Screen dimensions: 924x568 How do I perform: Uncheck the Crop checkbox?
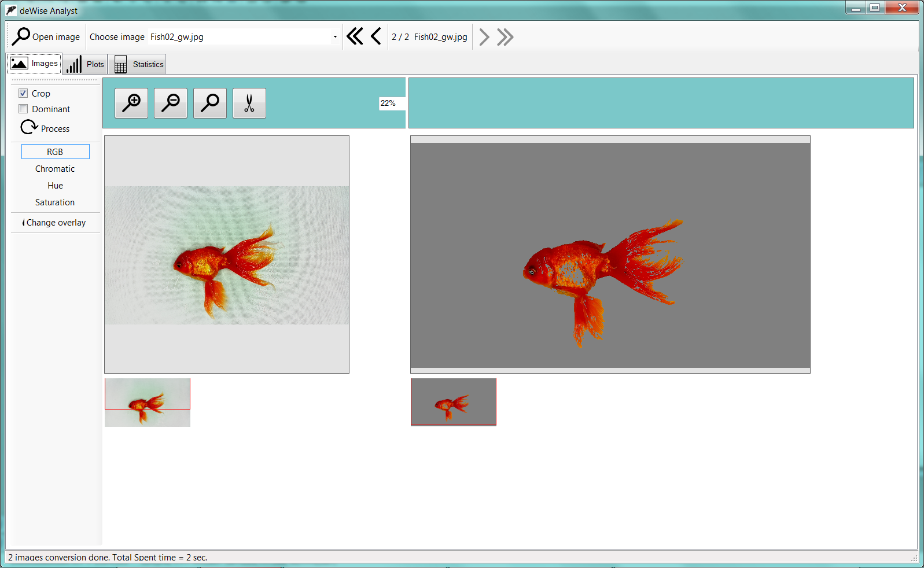(x=23, y=93)
